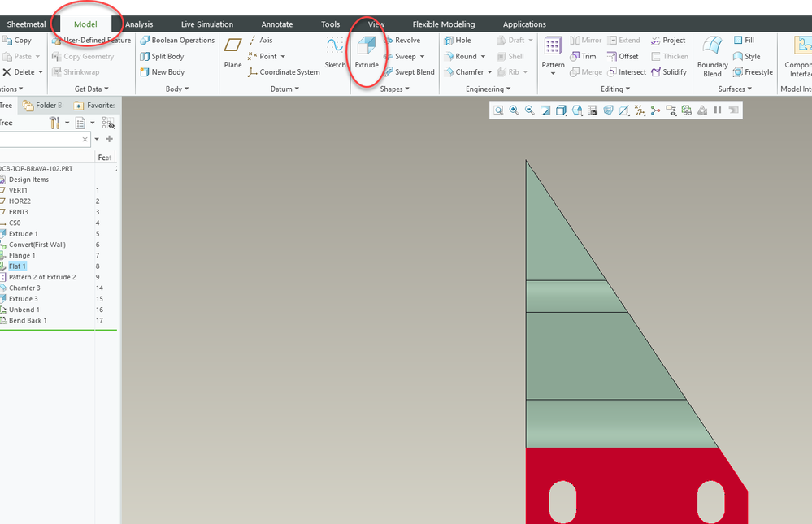Viewport: 812px width, 524px height.
Task: Select the Trim tool
Action: (583, 56)
